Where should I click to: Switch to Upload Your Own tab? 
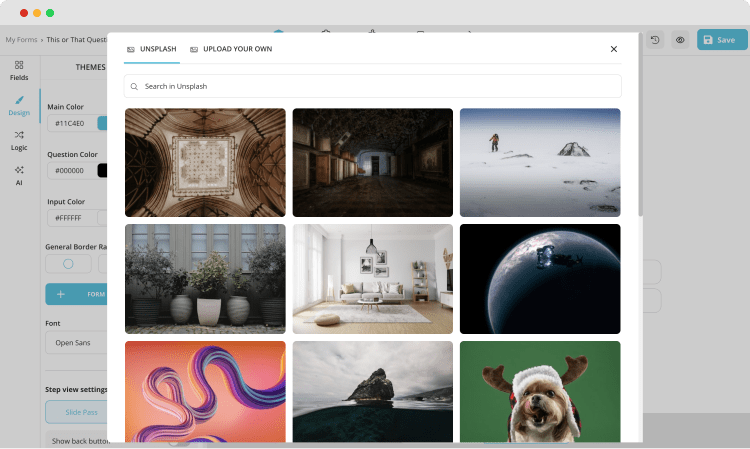(x=230, y=49)
